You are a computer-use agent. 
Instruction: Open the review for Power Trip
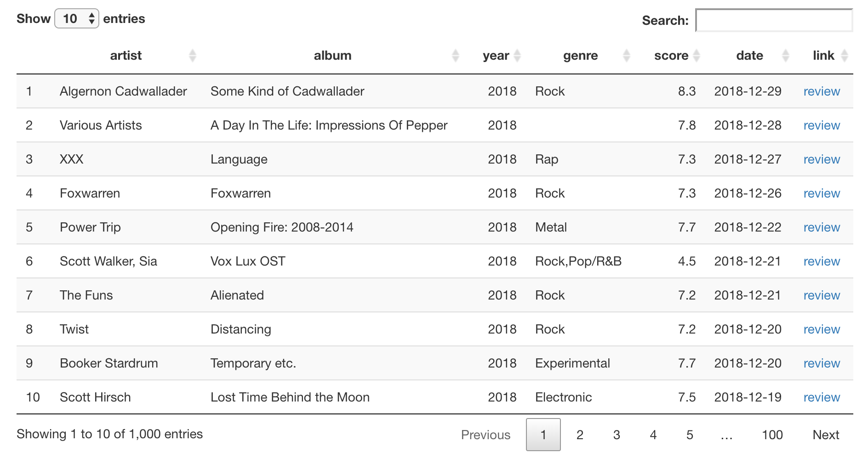pos(822,227)
